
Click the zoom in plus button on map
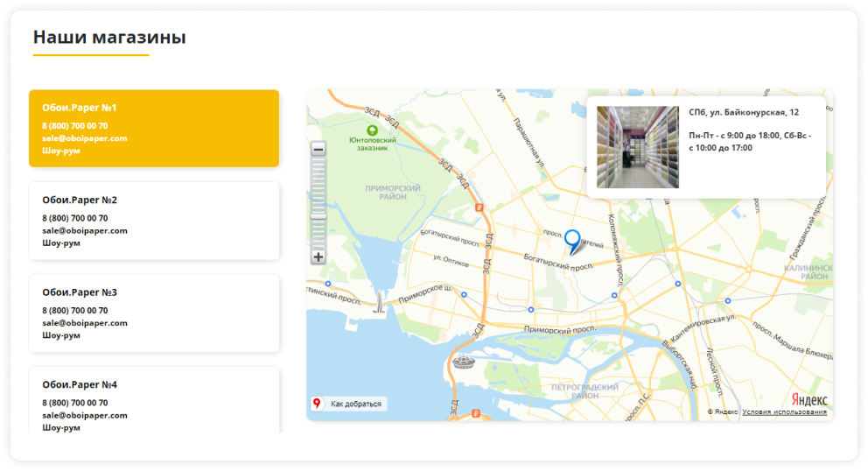pos(318,257)
